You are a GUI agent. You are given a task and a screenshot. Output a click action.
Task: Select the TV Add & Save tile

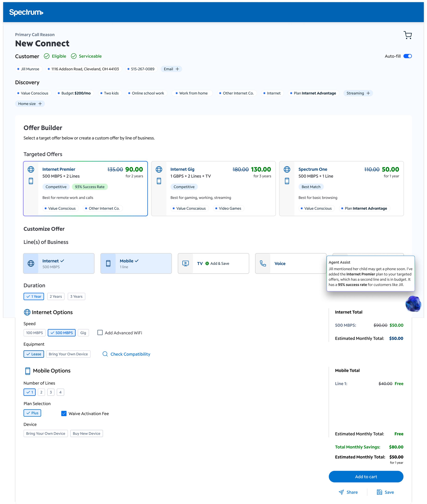(213, 263)
